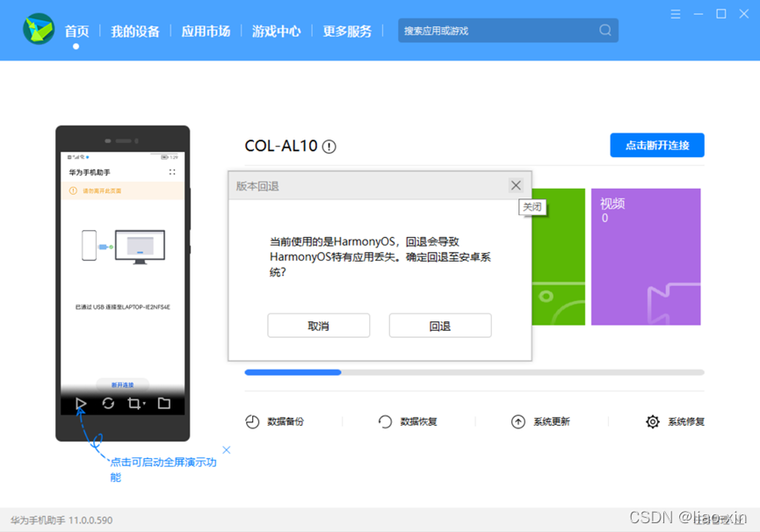Click 取消 in the rollback dialog
This screenshot has height=532, width=760.
pos(318,326)
